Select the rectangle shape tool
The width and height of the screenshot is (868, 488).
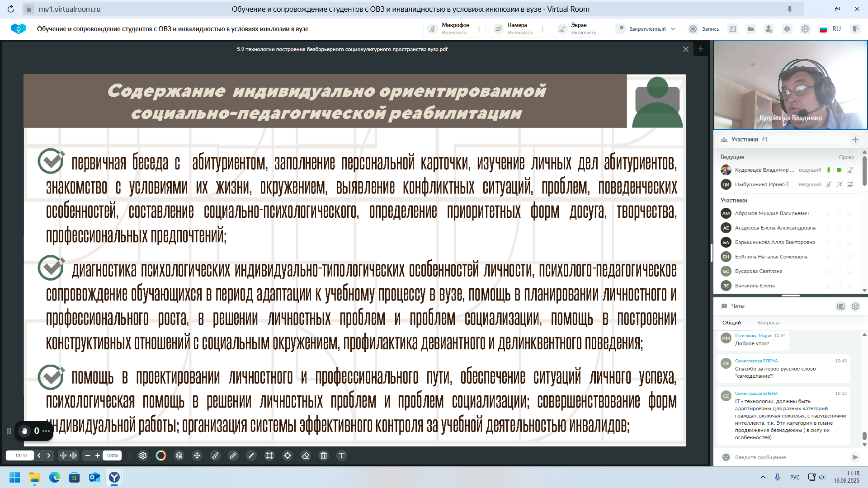pos(269,455)
